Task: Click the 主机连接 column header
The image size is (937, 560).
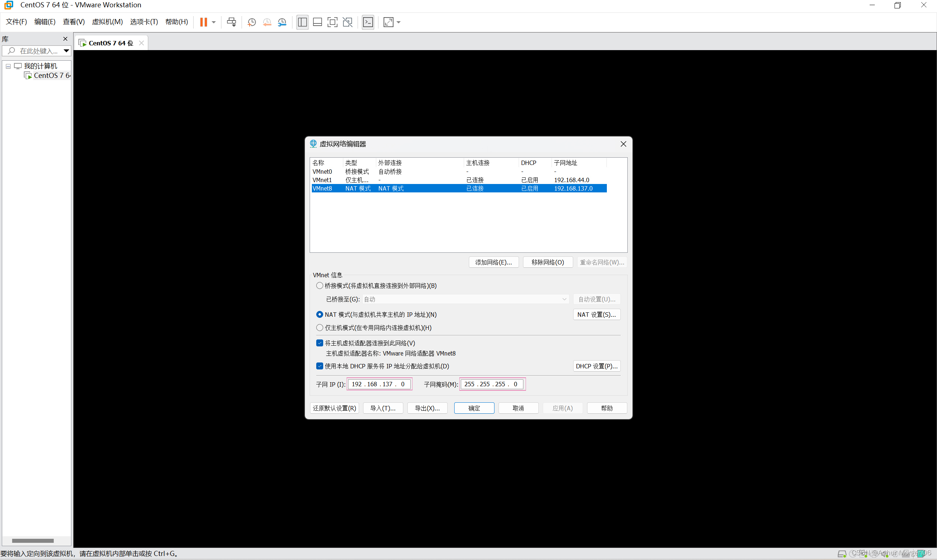Action: pyautogui.click(x=491, y=163)
